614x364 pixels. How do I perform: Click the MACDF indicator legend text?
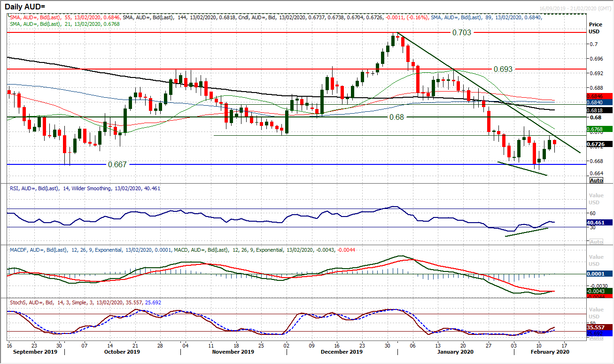click(x=182, y=250)
